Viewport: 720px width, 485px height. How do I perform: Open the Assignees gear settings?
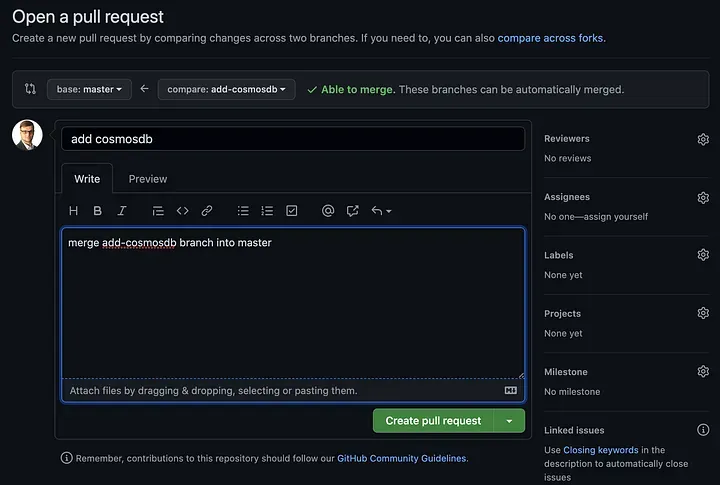point(703,197)
